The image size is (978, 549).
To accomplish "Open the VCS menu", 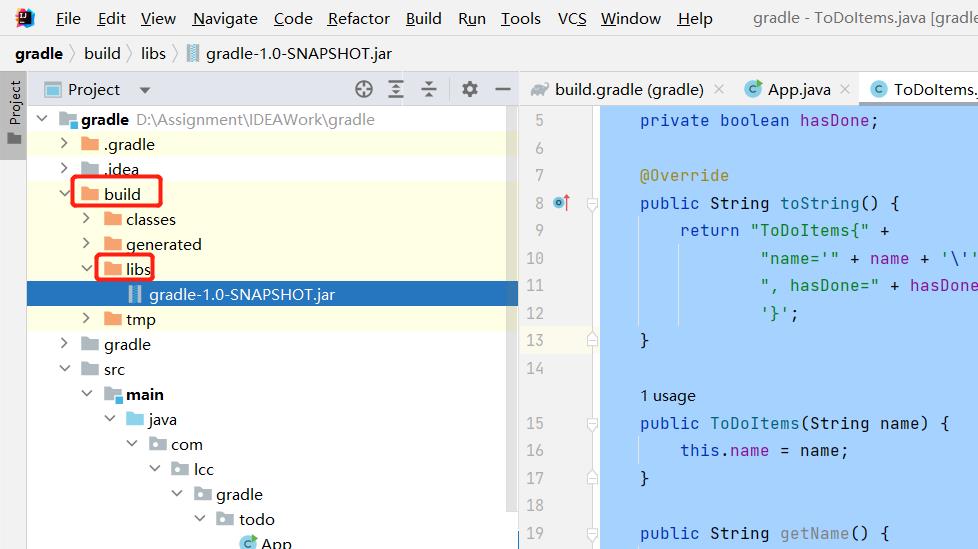I will pyautogui.click(x=572, y=19).
